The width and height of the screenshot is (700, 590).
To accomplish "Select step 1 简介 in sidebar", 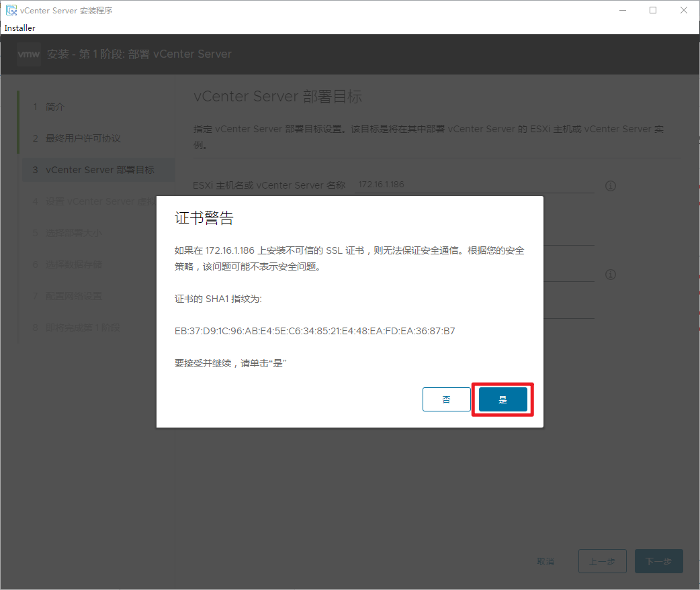I will (x=55, y=107).
